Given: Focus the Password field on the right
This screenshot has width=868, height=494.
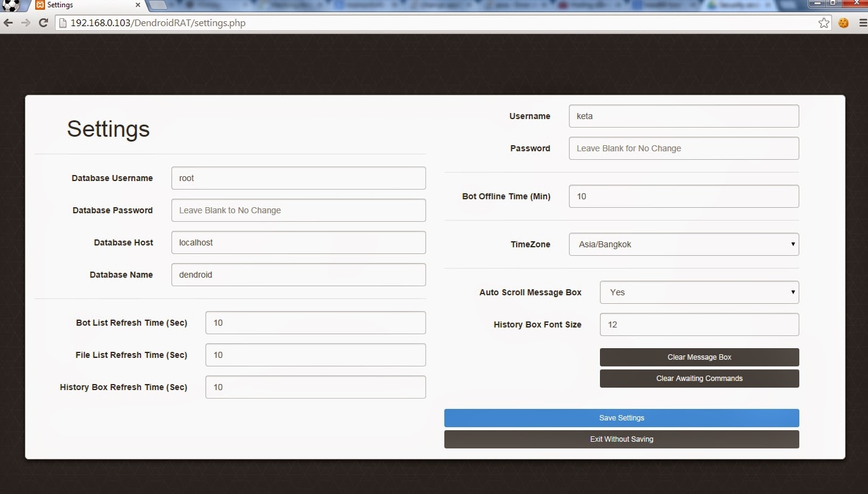Looking at the screenshot, I should click(684, 148).
